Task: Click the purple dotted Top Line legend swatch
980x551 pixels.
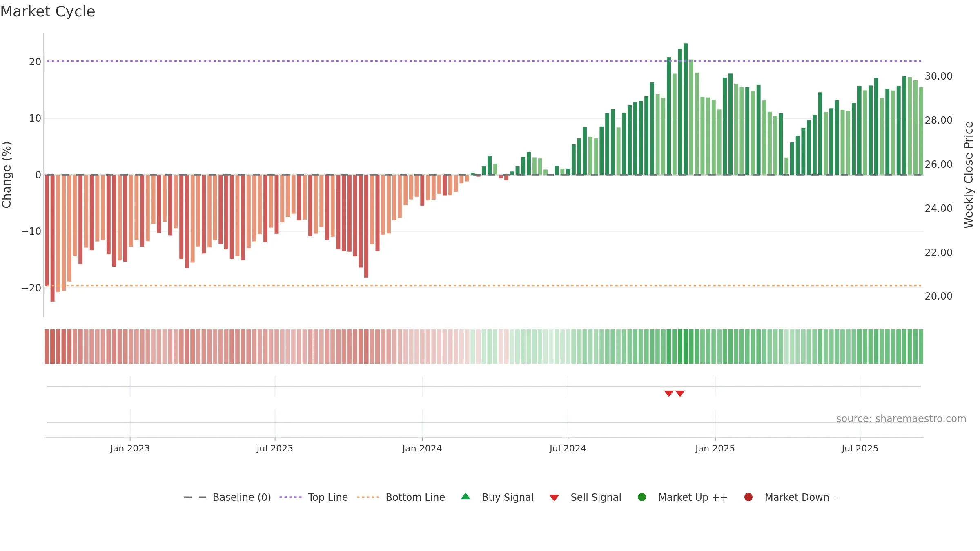Action: click(x=290, y=497)
